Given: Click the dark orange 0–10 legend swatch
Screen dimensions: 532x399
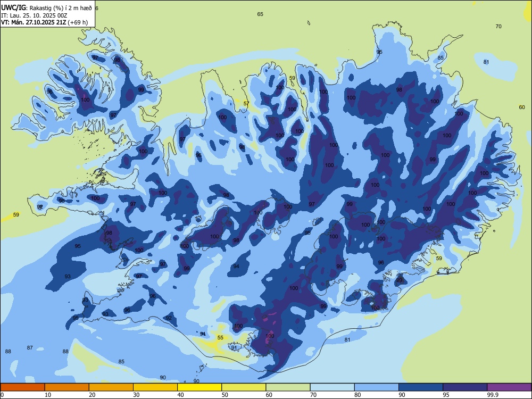Looking at the screenshot, I should click(23, 387).
